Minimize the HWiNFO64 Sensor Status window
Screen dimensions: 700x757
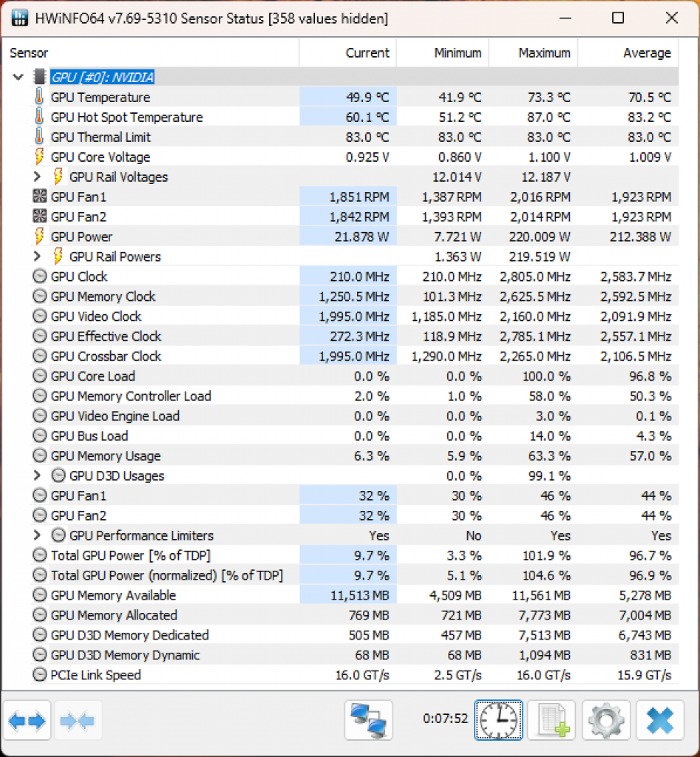click(x=565, y=18)
